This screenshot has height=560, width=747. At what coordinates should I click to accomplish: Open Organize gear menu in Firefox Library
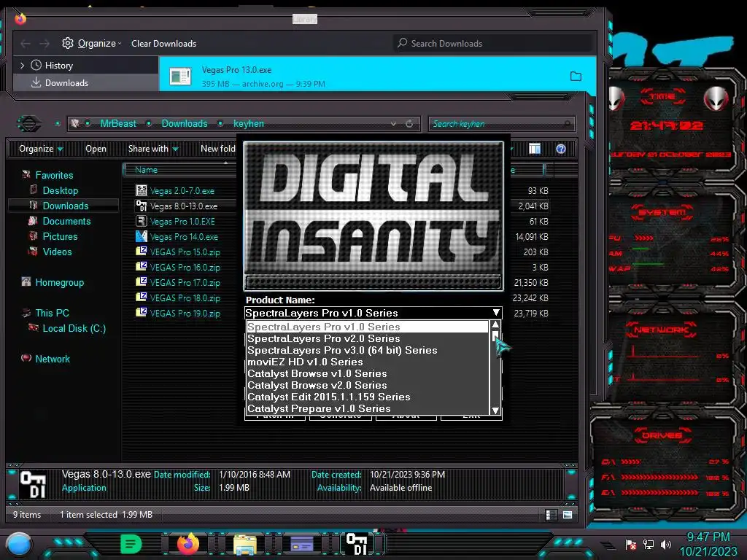(x=91, y=43)
